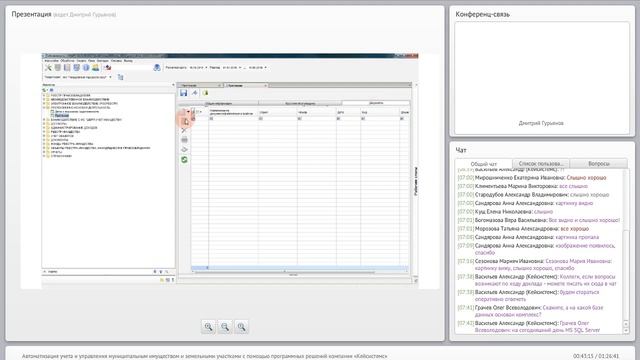Open the period end date dropdown
The width and height of the screenshot is (640, 360).
pyautogui.click(x=266, y=67)
